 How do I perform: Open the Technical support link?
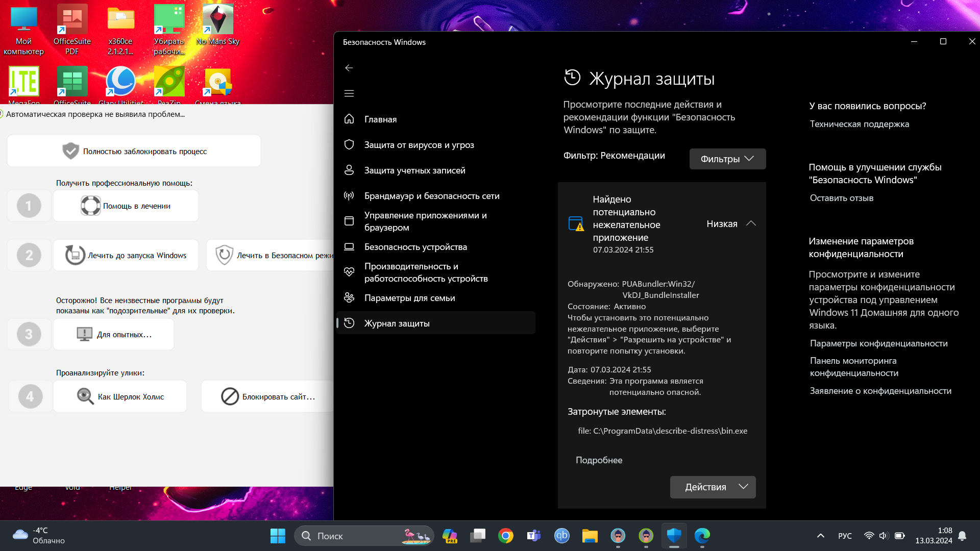pos(859,124)
